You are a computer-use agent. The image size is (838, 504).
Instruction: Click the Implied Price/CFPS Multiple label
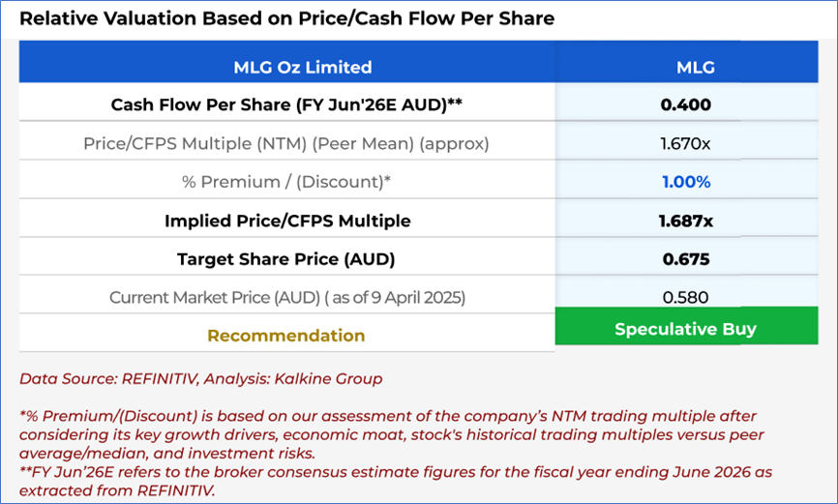click(285, 221)
